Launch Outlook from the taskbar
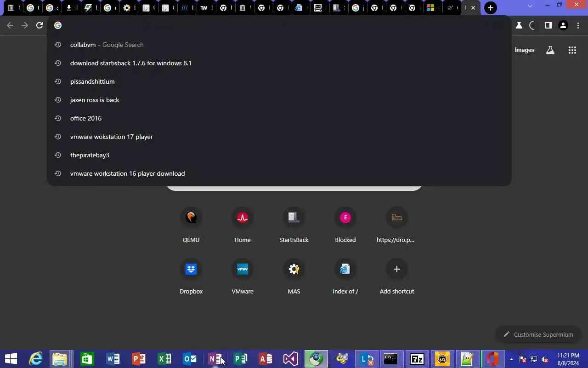 coord(190,359)
